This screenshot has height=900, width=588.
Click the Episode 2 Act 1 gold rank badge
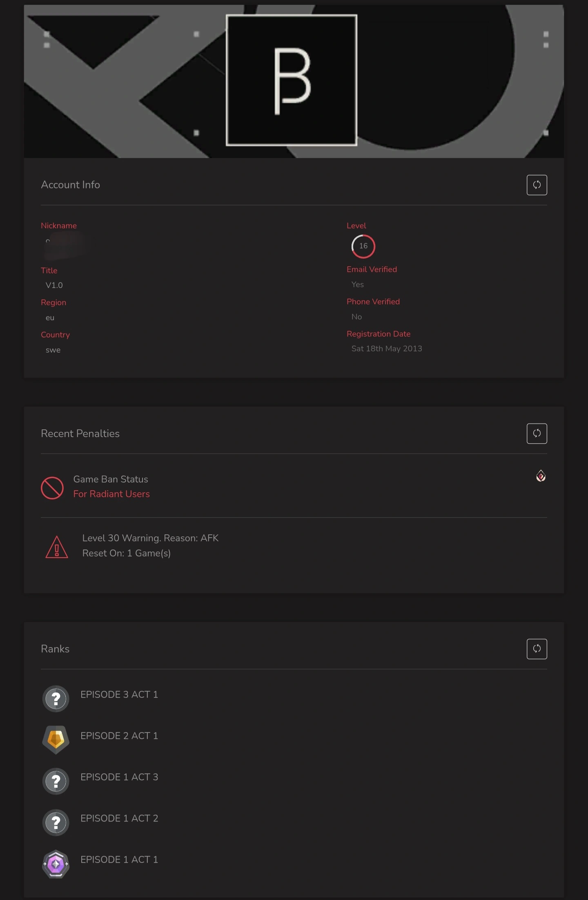(x=56, y=739)
